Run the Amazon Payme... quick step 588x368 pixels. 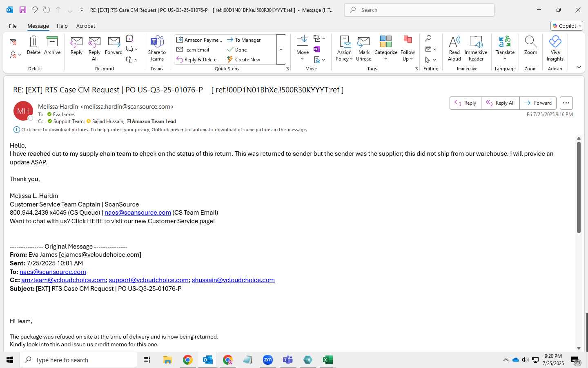click(x=199, y=40)
